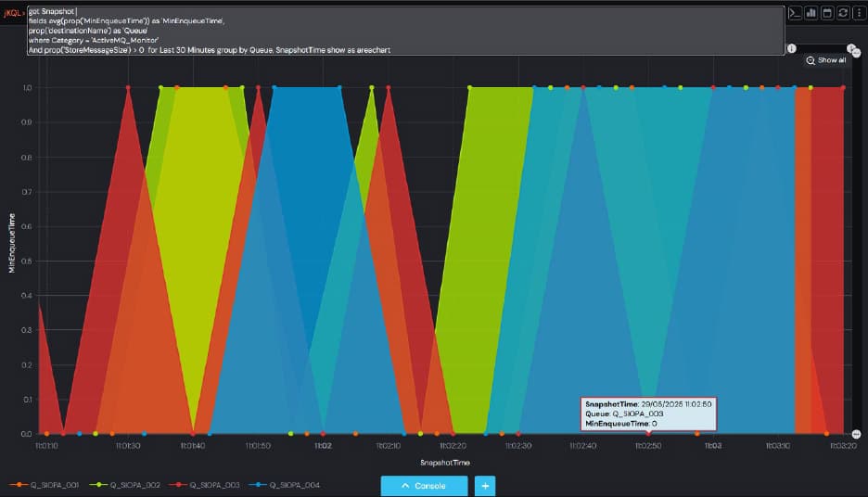Click inside the jKQL query editor
This screenshot has height=497, width=868.
pos(399,28)
